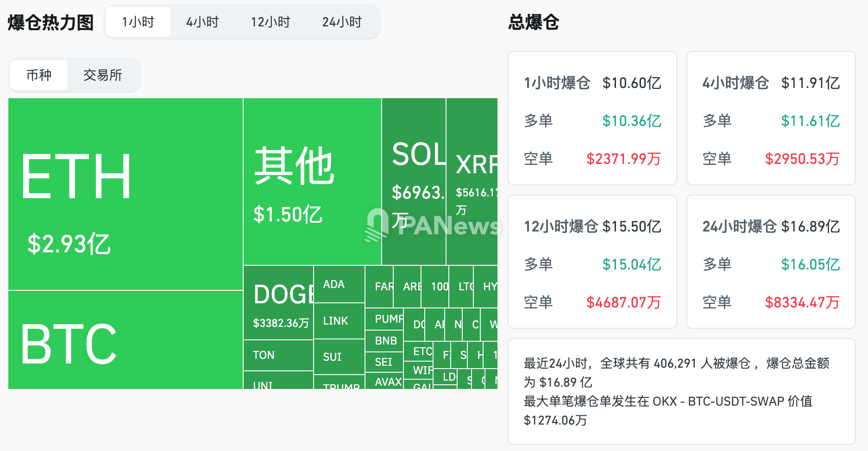Viewport: 868px width, 451px height.
Task: Select the ADA heatmap cell
Action: coord(339,284)
